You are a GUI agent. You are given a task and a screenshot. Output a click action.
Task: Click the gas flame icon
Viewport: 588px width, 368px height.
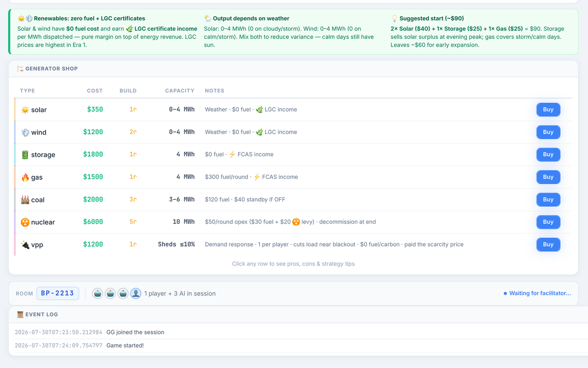[25, 178]
